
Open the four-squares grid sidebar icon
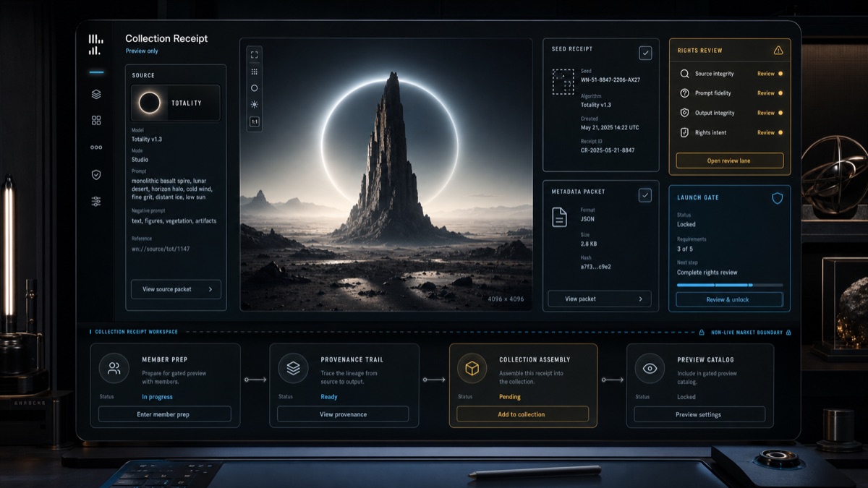click(96, 121)
